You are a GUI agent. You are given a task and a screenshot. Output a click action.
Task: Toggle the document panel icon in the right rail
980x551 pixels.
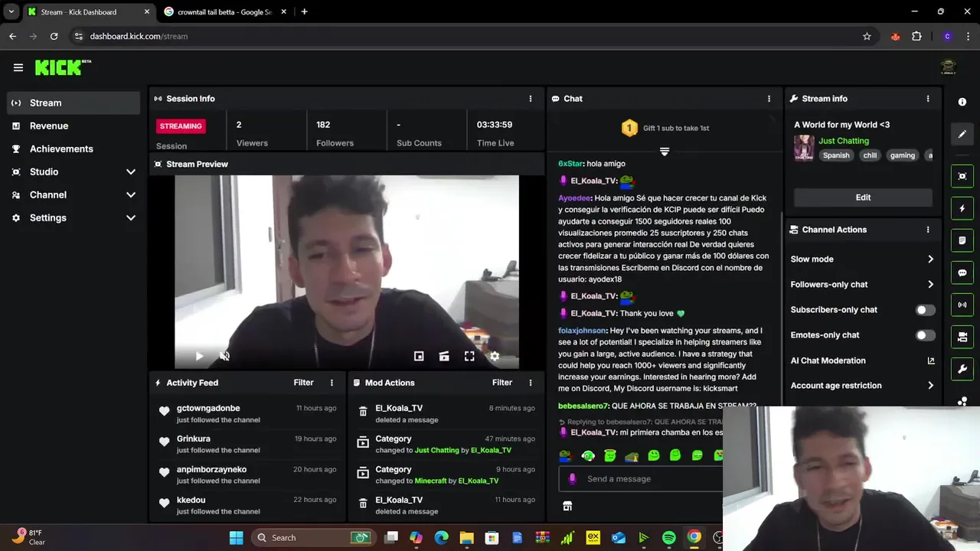point(962,240)
